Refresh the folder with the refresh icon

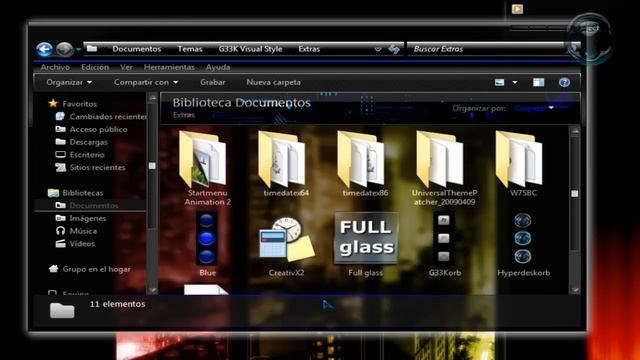(394, 49)
